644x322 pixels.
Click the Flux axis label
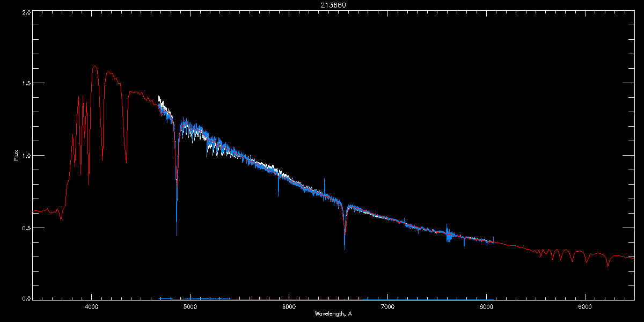pos(16,155)
